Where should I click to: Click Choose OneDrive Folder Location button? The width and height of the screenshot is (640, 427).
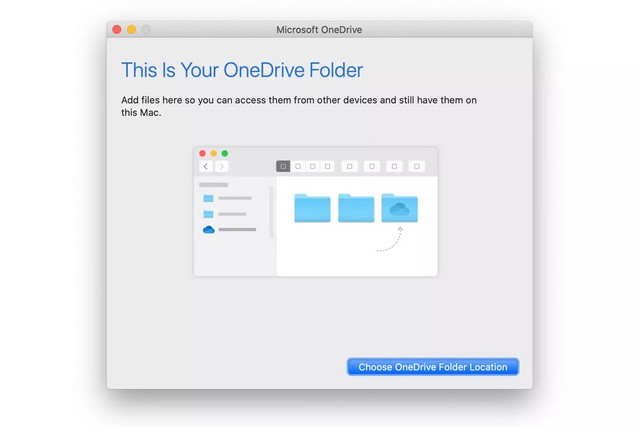[432, 367]
